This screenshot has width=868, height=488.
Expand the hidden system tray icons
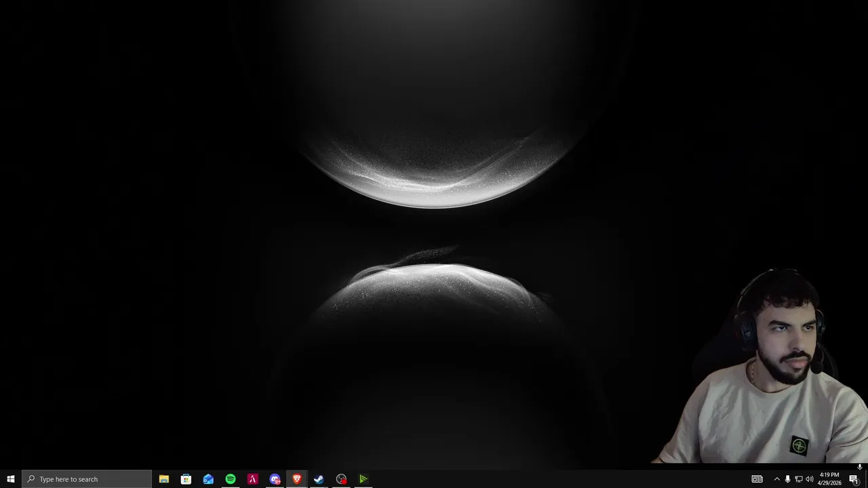click(x=777, y=479)
